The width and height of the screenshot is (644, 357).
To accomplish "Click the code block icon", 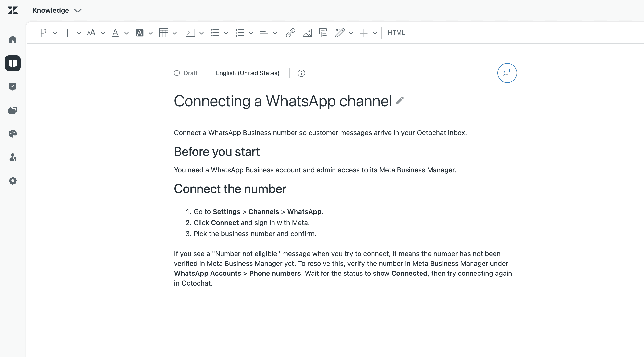I will (x=190, y=33).
